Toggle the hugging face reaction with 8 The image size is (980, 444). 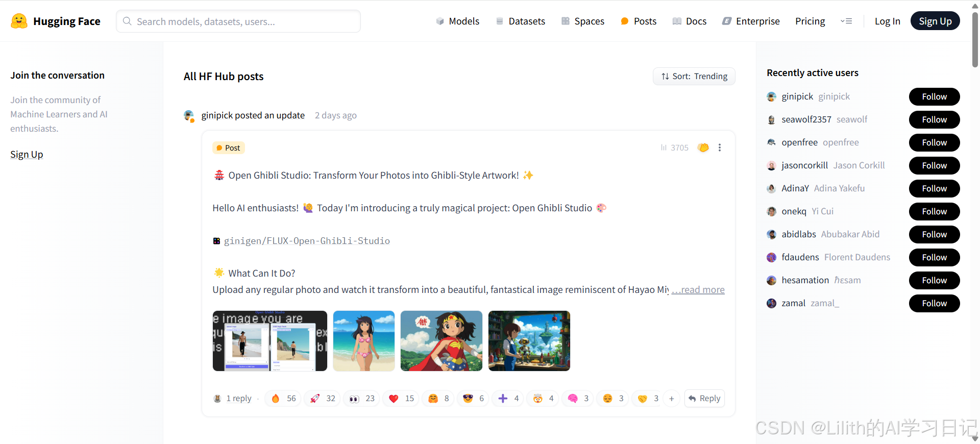[438, 399]
